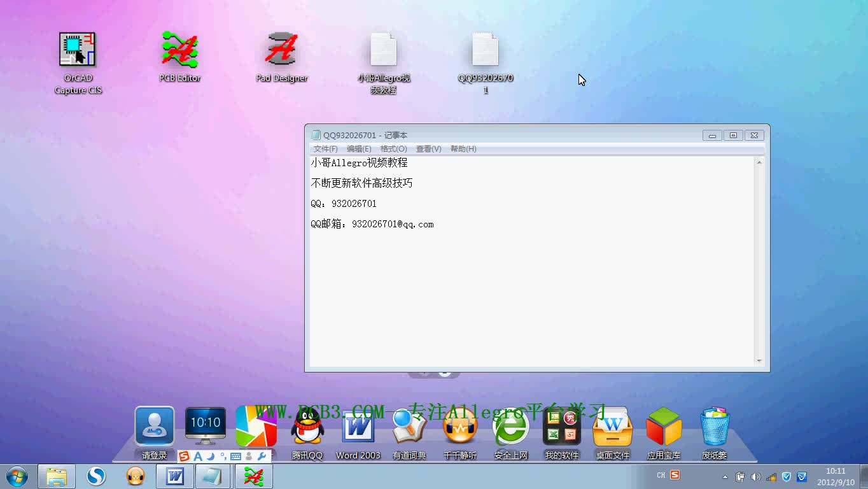868x489 pixels.
Task: Open the 帮助(H) menu in Notepad
Action: tap(463, 149)
